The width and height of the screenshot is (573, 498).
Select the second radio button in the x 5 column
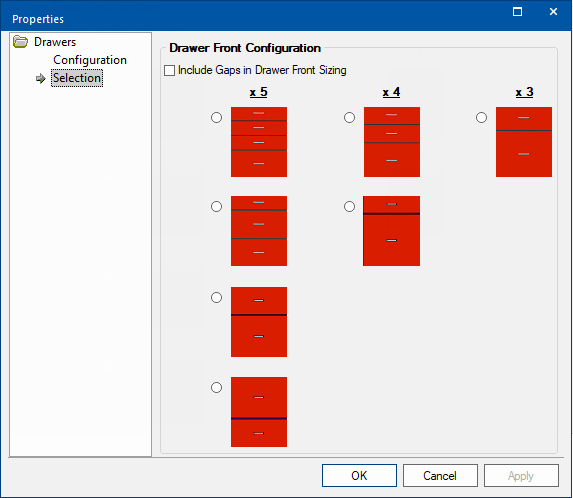click(x=216, y=207)
